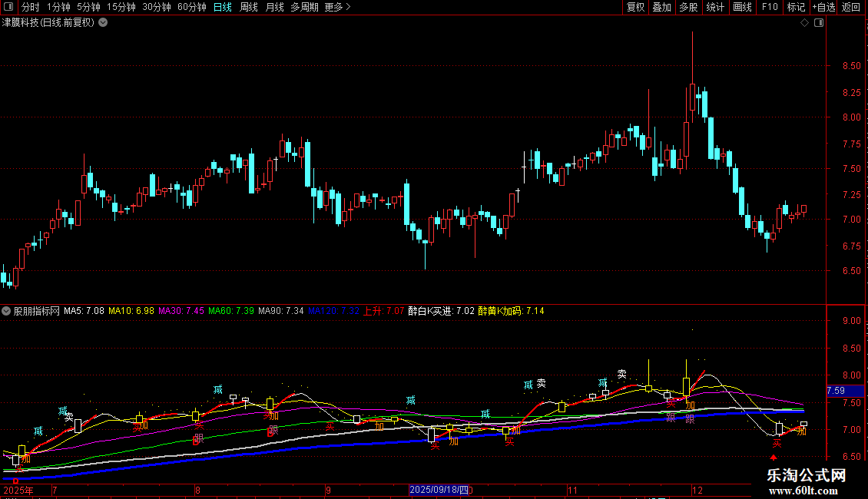Click the 2025/09/18 date marker on time axis
This screenshot has width=868, height=499.
pos(439,490)
